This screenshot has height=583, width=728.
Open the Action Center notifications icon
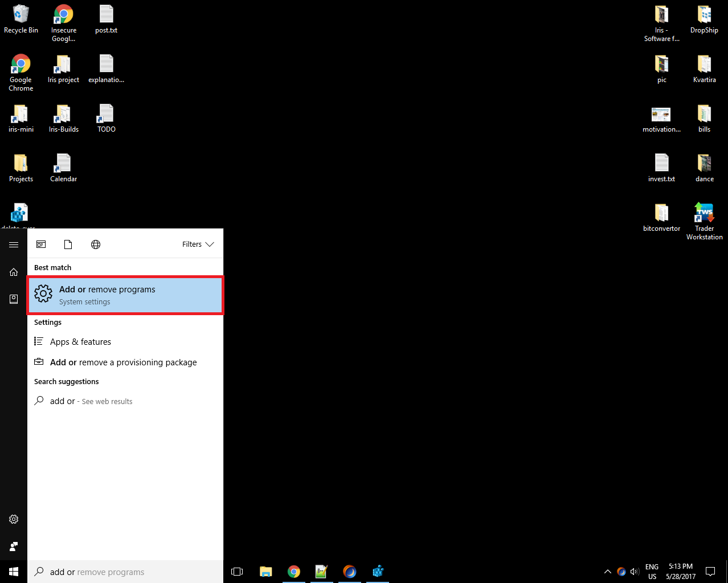click(x=710, y=572)
